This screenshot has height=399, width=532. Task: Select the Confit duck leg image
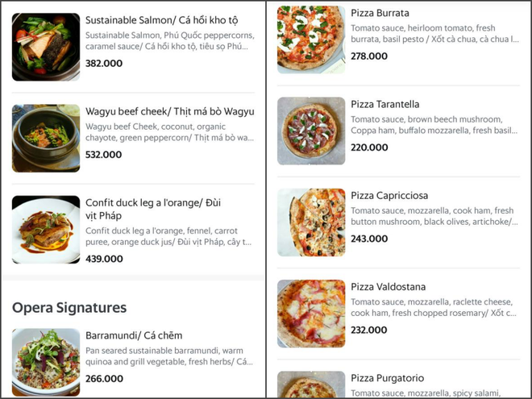point(46,230)
